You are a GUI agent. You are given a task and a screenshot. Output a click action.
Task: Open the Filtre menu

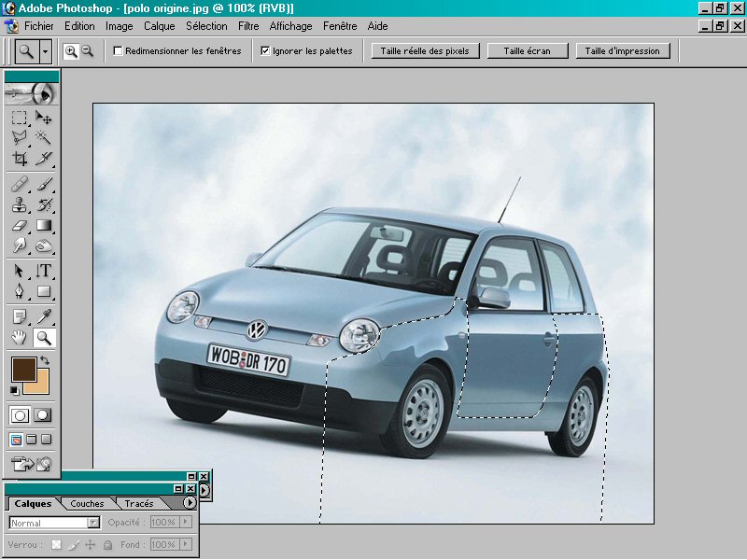click(248, 26)
